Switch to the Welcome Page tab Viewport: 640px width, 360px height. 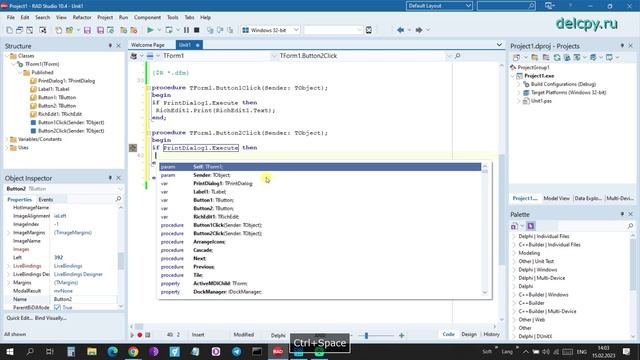point(148,45)
